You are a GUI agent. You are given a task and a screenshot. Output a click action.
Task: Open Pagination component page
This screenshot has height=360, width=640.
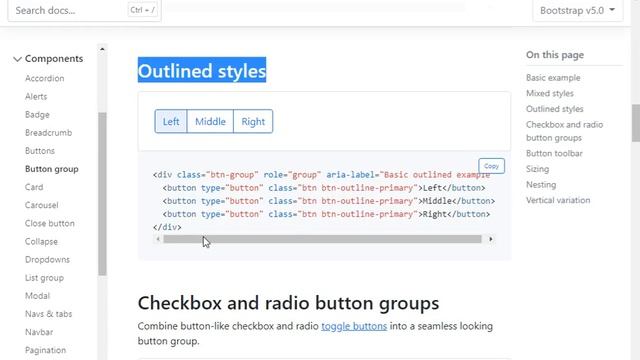45,350
